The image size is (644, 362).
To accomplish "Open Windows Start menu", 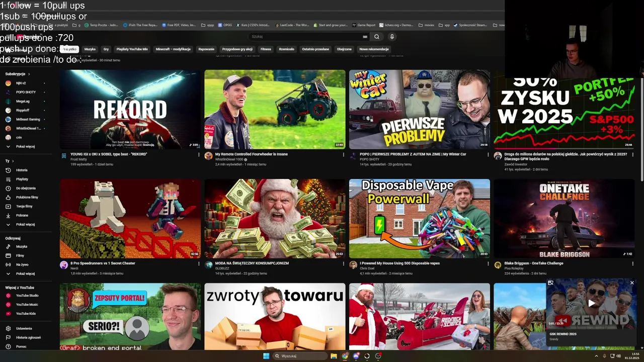I will pos(266,356).
